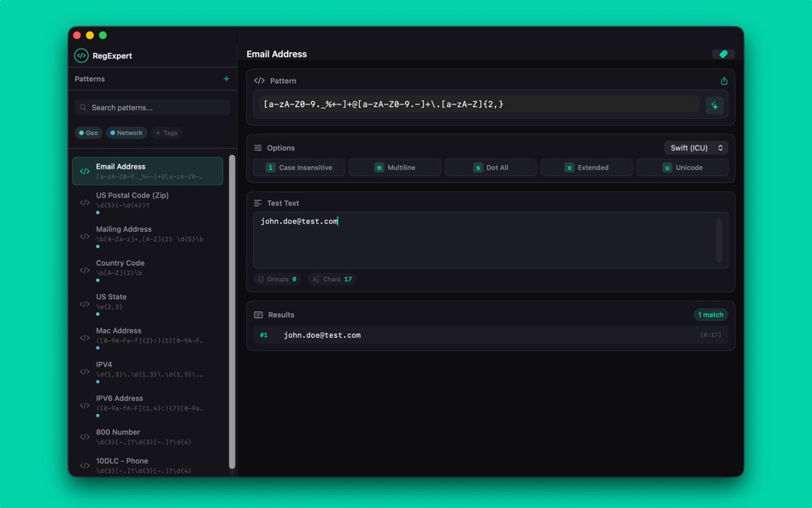Click the code icon of 800 Number
The width and height of the screenshot is (812, 508).
tap(85, 437)
